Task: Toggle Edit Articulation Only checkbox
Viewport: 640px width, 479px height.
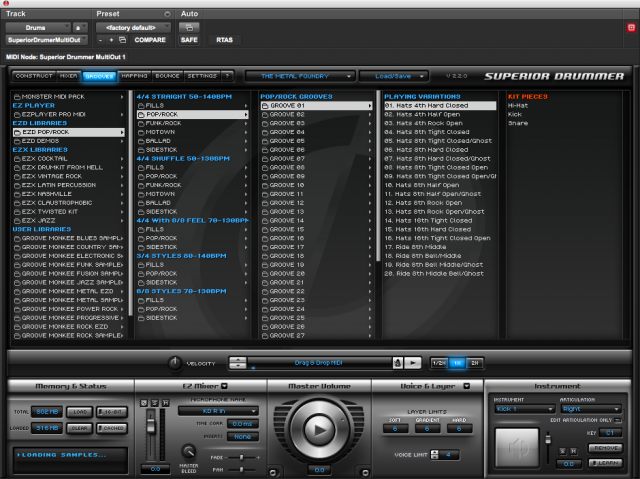Action: click(618, 420)
